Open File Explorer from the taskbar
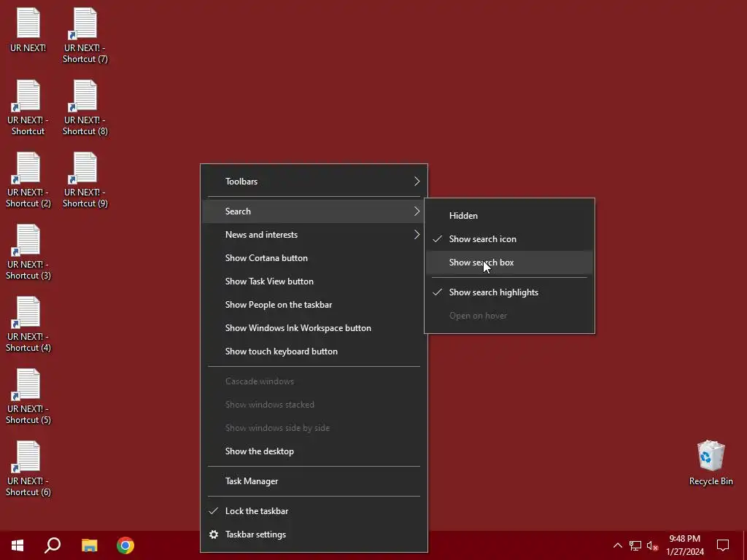The height and width of the screenshot is (560, 747). 89,545
